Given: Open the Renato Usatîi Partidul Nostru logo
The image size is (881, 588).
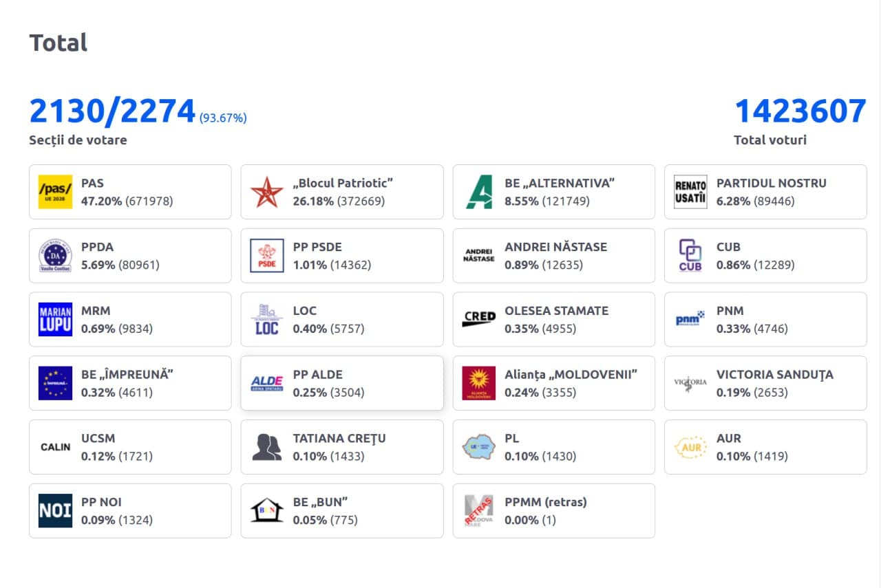Looking at the screenshot, I should coord(690,191).
